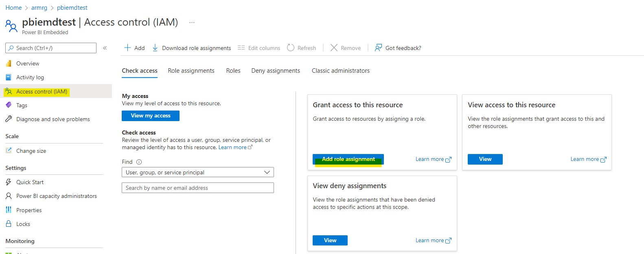The width and height of the screenshot is (644, 254).
Task: Click the Power BI Embedded resource icon by title
Action: [x=11, y=26]
